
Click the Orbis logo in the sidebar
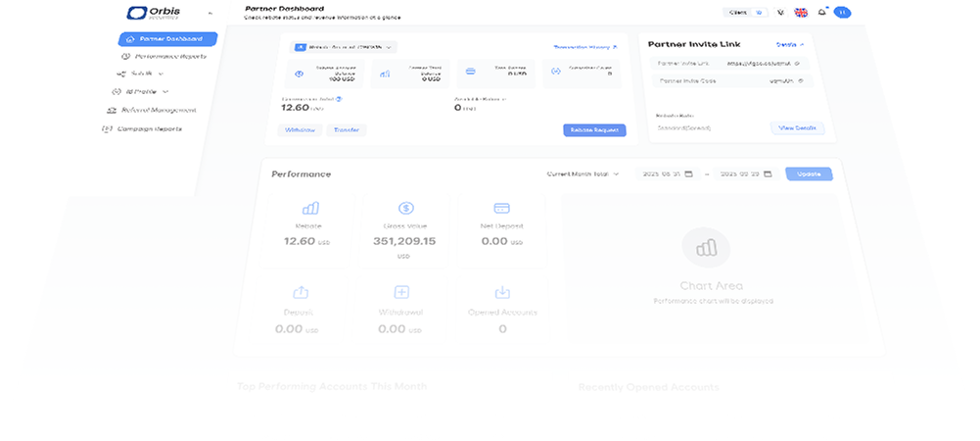[x=153, y=14]
